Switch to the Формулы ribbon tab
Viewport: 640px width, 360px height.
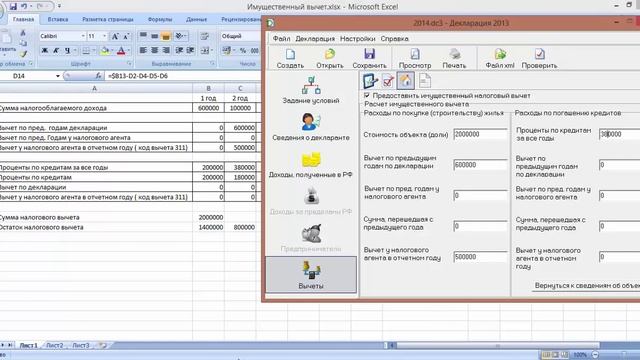(160, 19)
